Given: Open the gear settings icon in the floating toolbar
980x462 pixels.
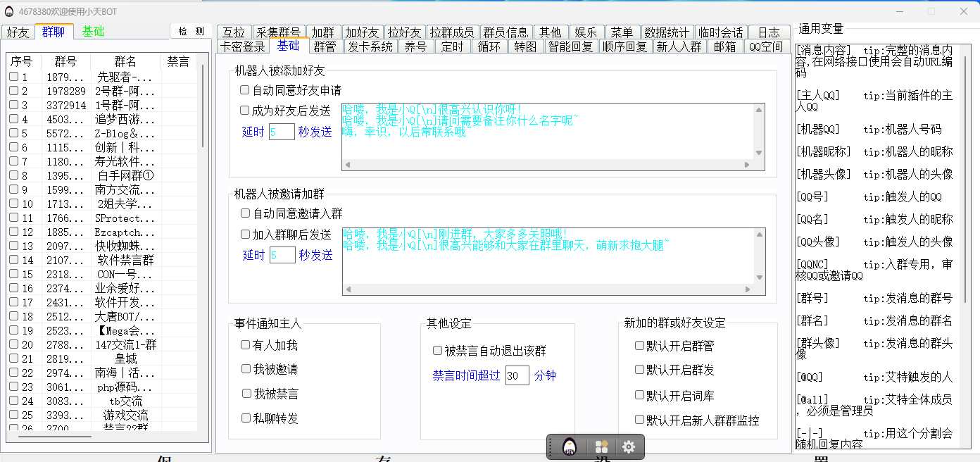Looking at the screenshot, I should (629, 447).
